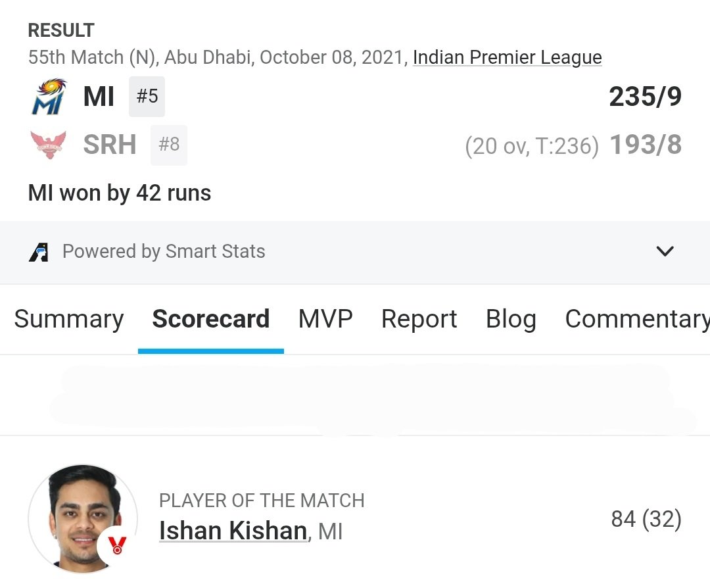Click the red medal badge icon
This screenshot has height=588, width=710.
[117, 545]
